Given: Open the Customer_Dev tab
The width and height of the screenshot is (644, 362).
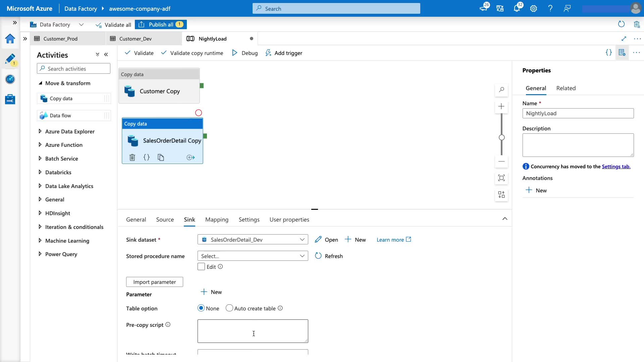Looking at the screenshot, I should pyautogui.click(x=136, y=39).
